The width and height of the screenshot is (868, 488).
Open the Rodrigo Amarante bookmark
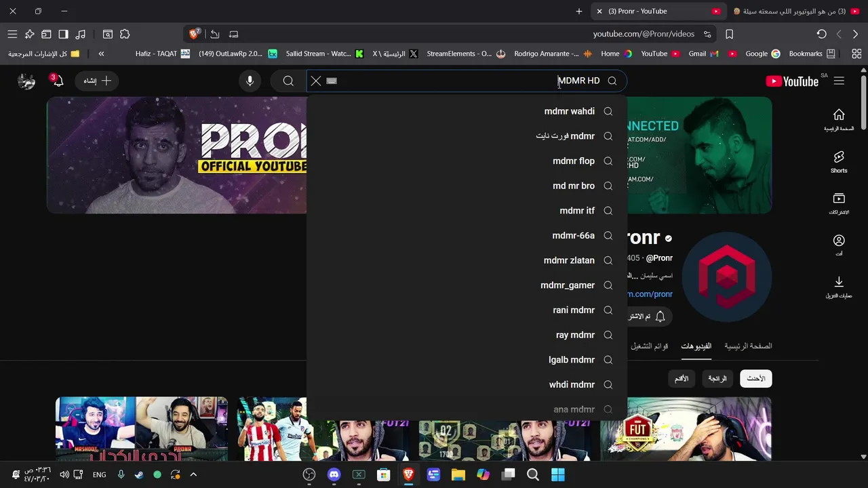pos(553,54)
